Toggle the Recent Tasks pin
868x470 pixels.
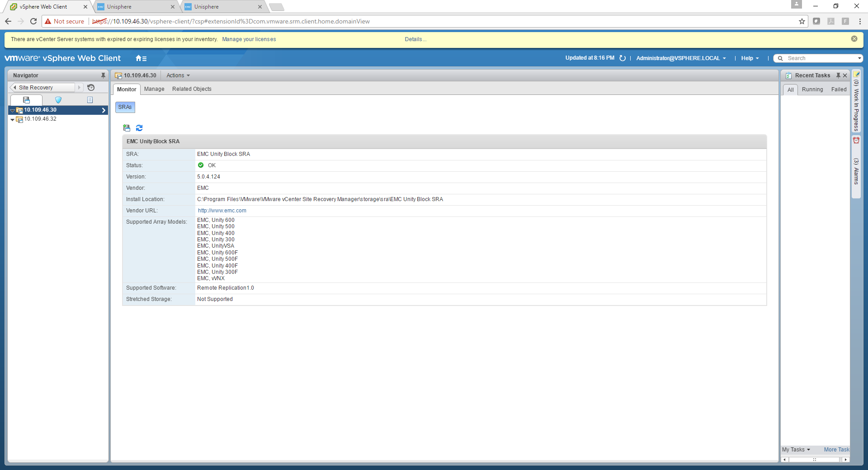[x=838, y=75]
